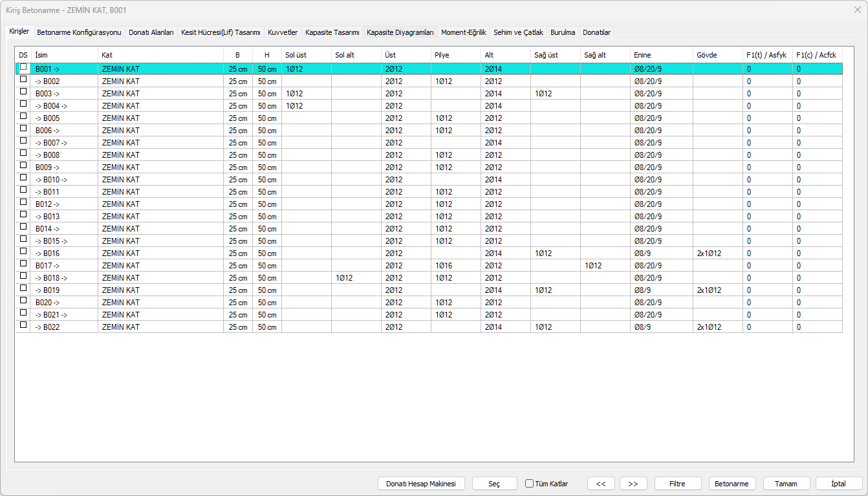Enable the Tüm Katlar checkbox
This screenshot has width=868, height=496.
[x=530, y=484]
